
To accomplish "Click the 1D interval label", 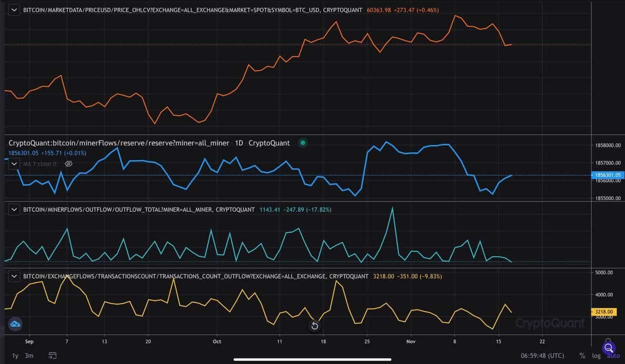I will (x=239, y=143).
